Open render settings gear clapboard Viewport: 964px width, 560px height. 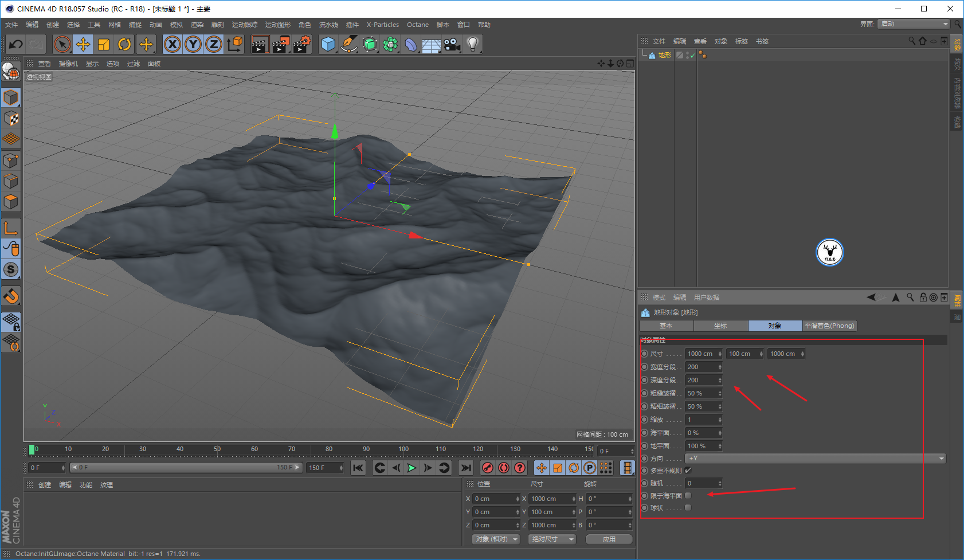tap(301, 44)
